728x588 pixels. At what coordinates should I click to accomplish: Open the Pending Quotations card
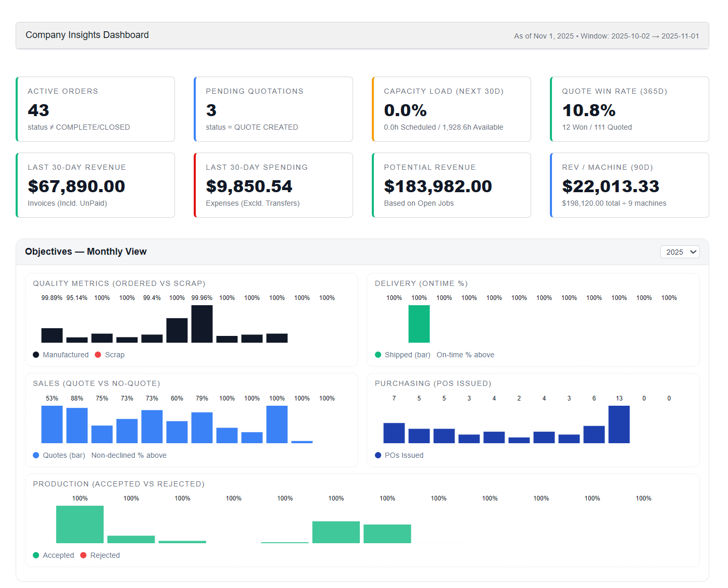tap(274, 109)
